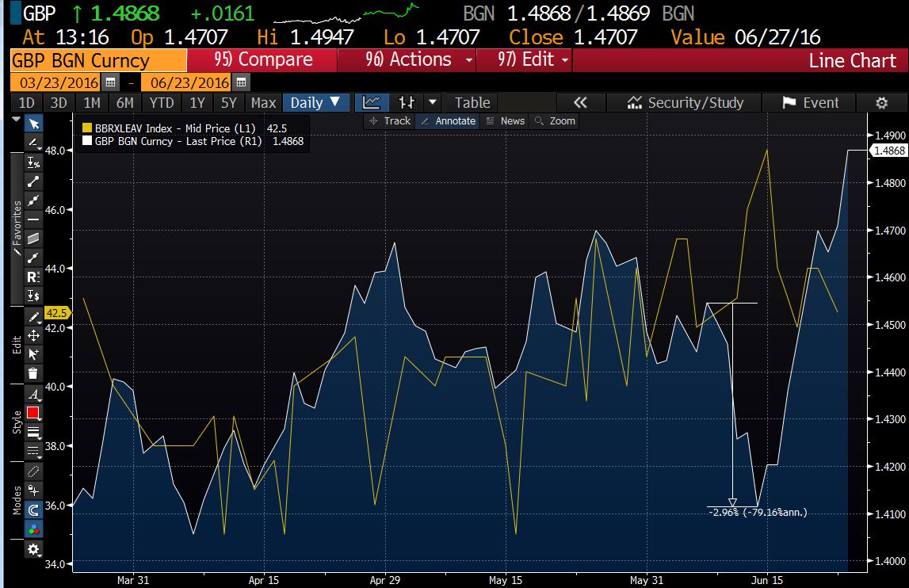Select the percent change measure tool
This screenshot has width=909, height=588.
coord(33,162)
